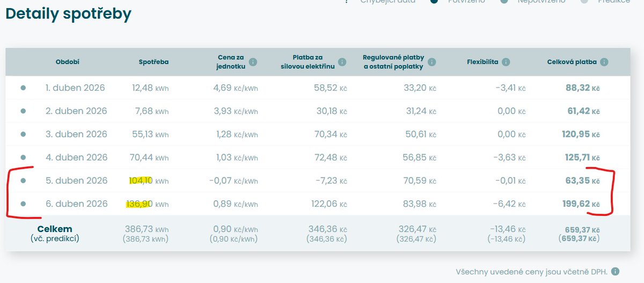Click total payment 199,62 Kč
The height and width of the screenshot is (283, 644).
[x=581, y=204]
